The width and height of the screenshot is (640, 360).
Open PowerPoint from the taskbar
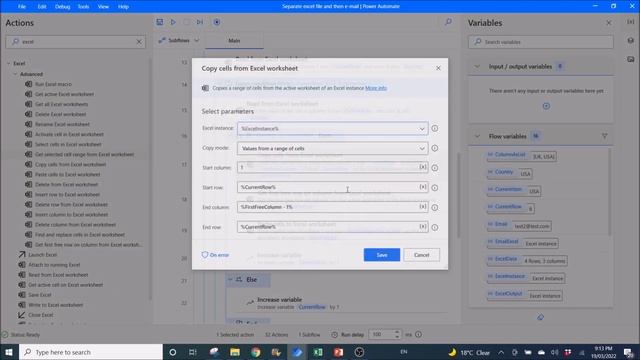pos(338,352)
